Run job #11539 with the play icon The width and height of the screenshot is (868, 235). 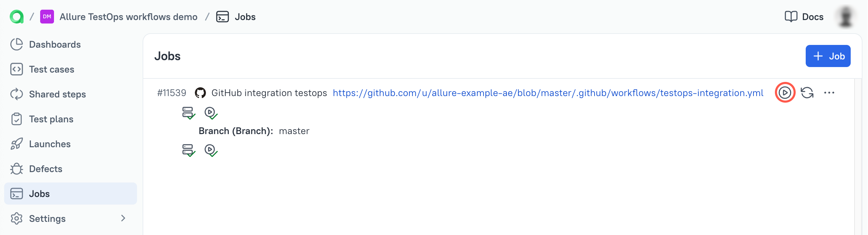(x=785, y=93)
